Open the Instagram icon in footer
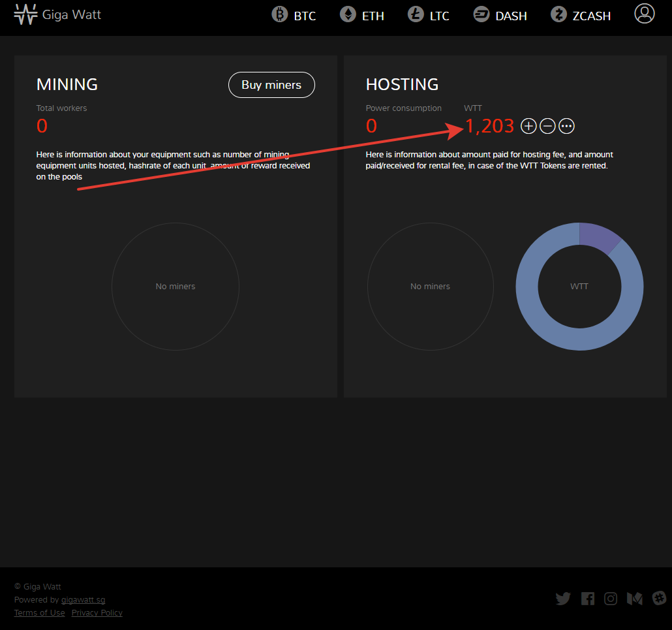672x630 pixels. [610, 598]
